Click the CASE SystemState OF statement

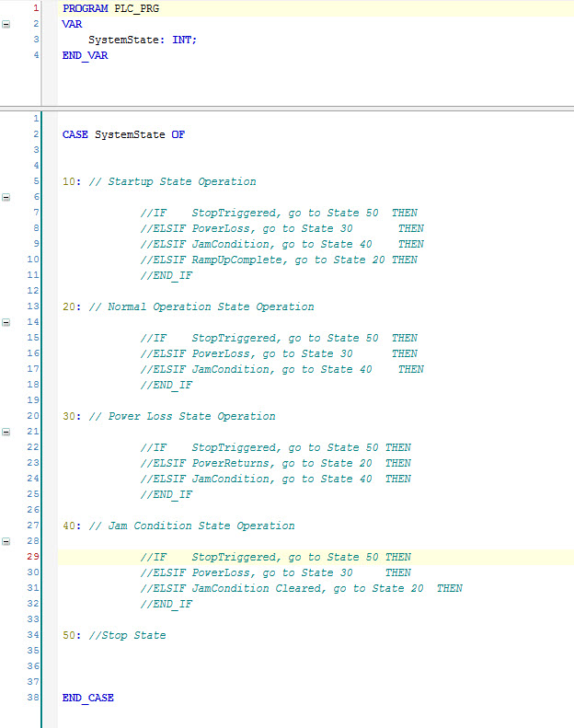tap(123, 134)
